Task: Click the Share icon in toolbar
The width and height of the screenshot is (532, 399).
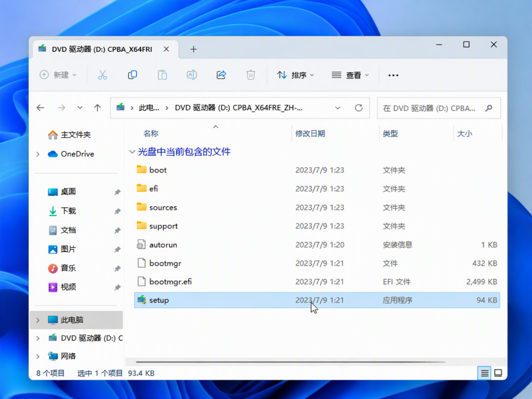Action: point(221,74)
